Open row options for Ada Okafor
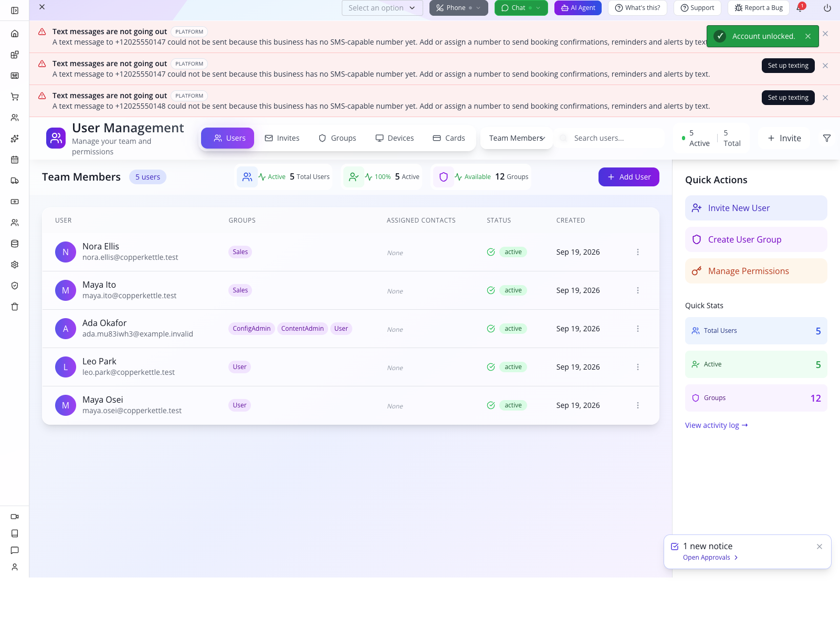 coord(638,329)
